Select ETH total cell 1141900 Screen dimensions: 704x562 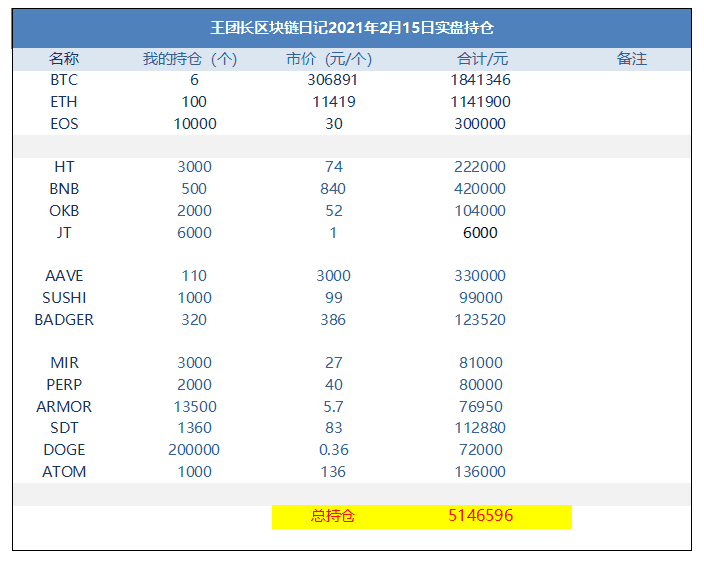480,102
